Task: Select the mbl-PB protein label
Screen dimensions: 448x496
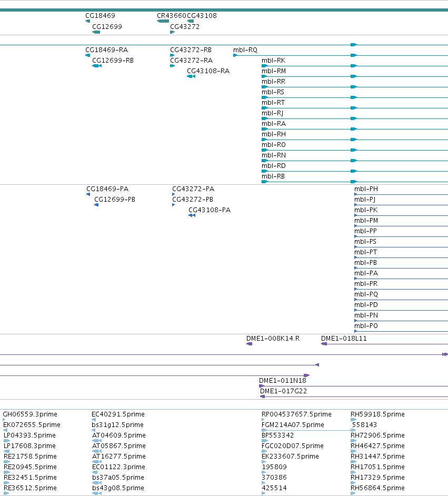Action: [x=365, y=263]
